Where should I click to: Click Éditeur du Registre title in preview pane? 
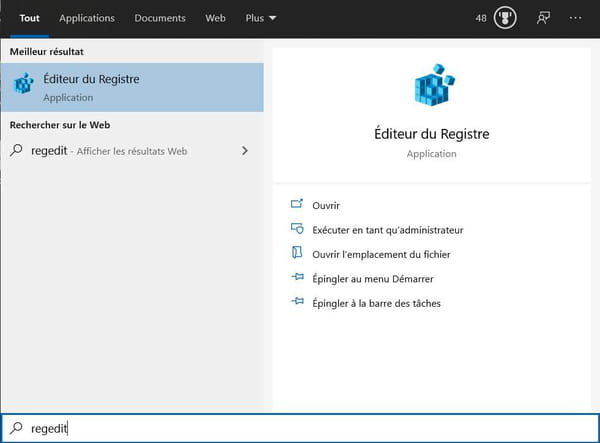click(432, 134)
